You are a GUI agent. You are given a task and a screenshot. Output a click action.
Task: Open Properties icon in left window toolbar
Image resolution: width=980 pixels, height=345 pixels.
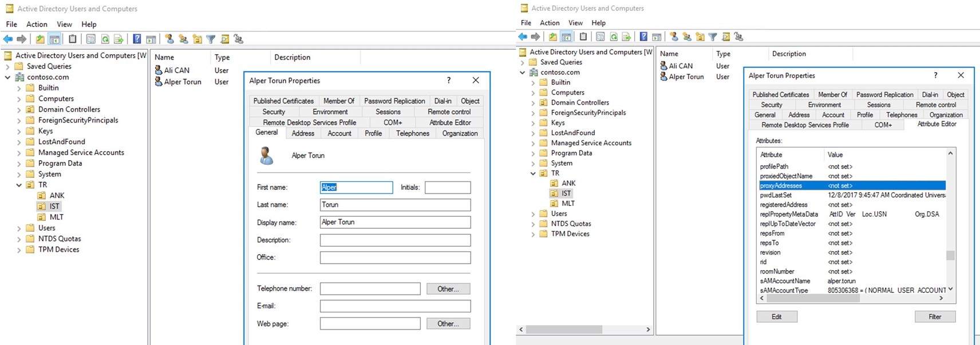click(90, 39)
